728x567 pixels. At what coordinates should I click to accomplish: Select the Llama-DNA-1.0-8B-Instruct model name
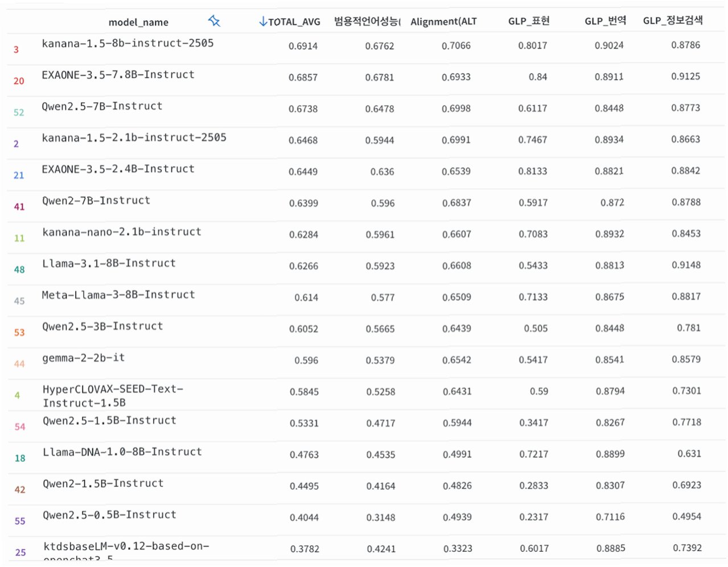122,452
